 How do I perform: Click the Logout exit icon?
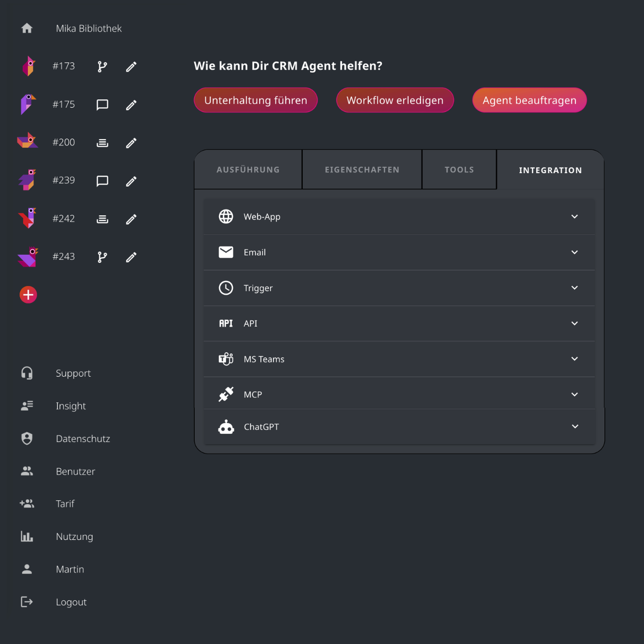point(27,602)
